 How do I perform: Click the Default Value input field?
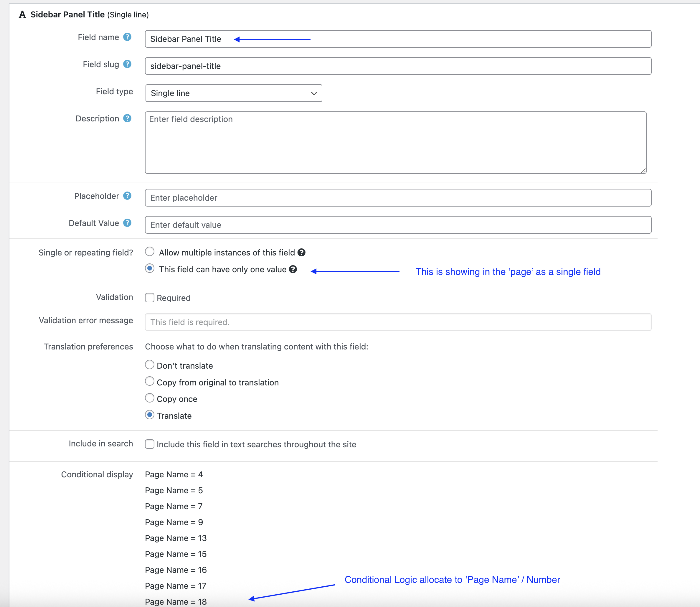tap(398, 225)
